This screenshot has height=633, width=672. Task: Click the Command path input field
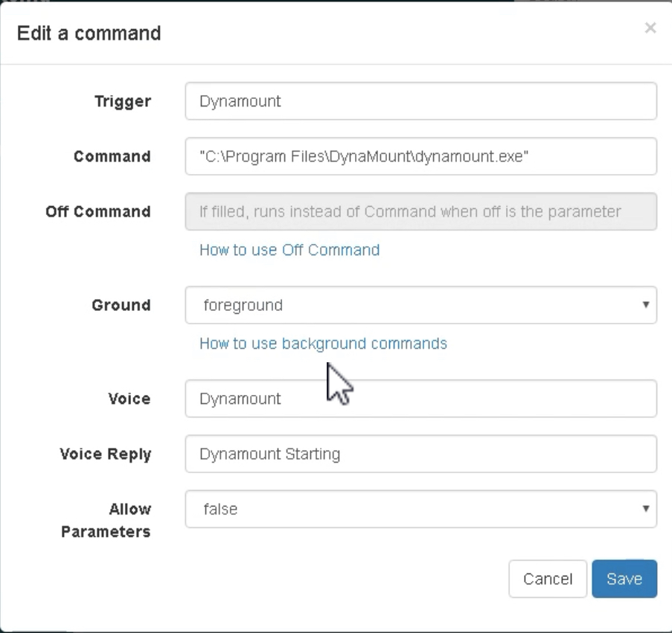tap(421, 156)
